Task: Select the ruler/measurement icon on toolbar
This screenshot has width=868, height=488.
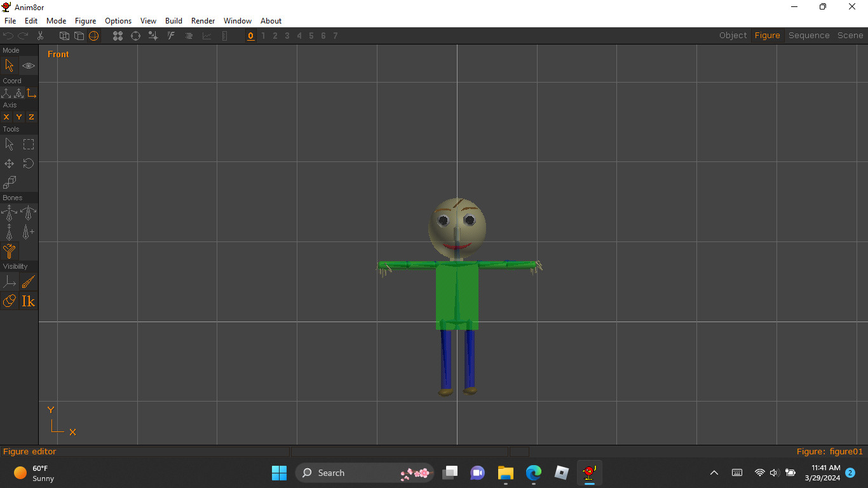Action: click(x=224, y=36)
